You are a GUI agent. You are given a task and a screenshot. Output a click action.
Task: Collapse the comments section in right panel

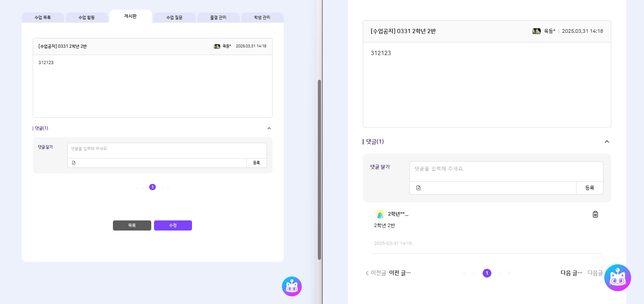[x=607, y=141]
